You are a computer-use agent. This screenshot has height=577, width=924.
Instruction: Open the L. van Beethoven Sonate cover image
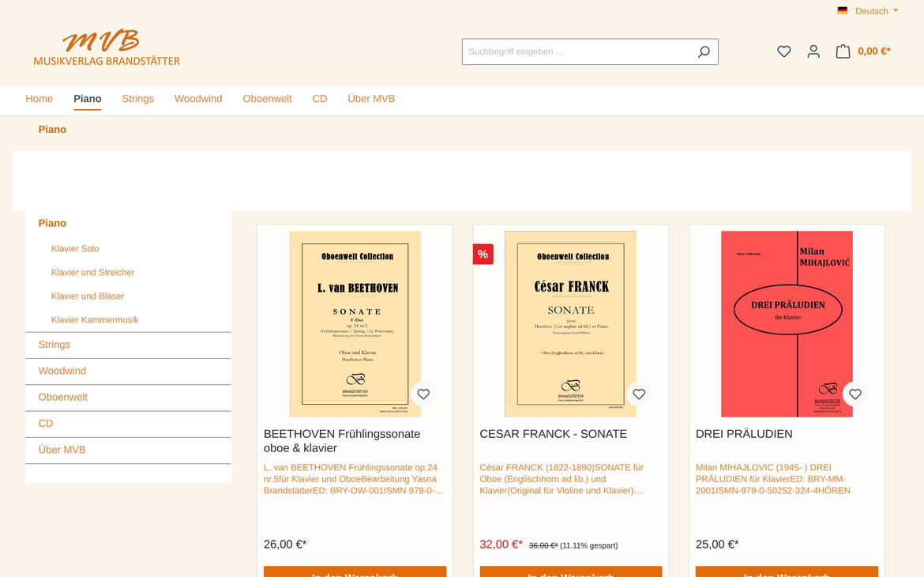pos(355,324)
